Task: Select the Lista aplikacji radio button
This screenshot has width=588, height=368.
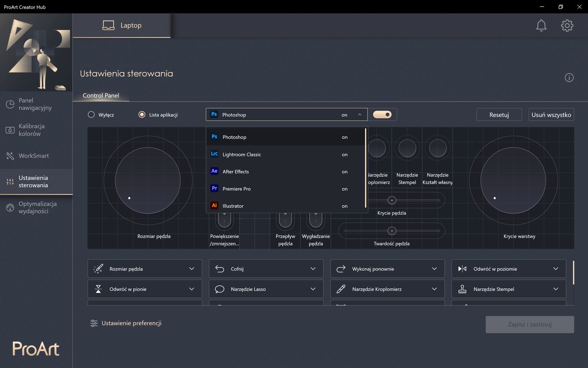Action: tap(142, 114)
